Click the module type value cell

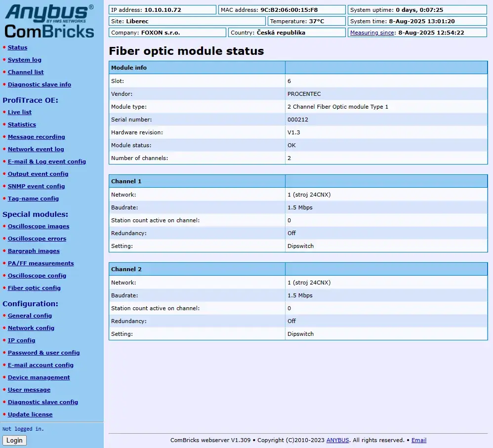(x=386, y=107)
